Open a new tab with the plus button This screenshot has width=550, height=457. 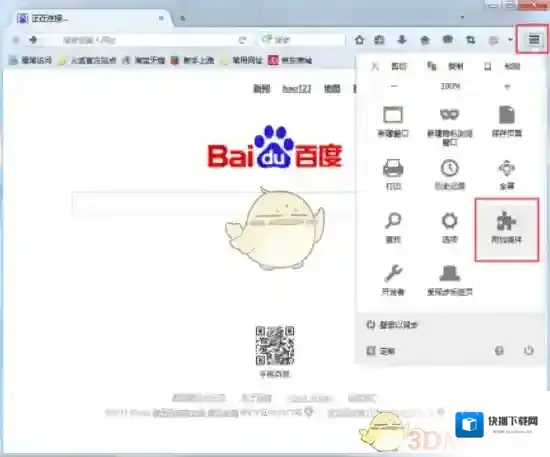pos(182,18)
